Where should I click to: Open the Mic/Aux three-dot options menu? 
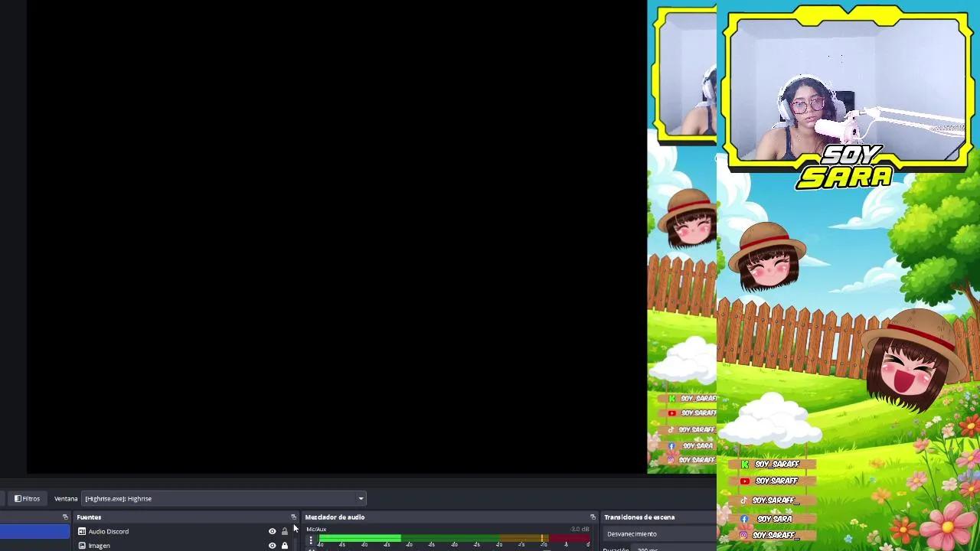[x=311, y=540]
